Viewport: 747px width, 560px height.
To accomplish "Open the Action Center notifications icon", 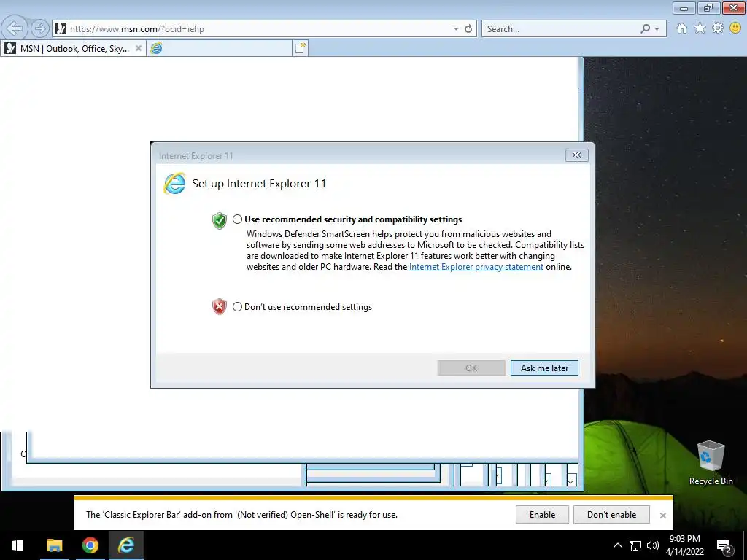I will (x=724, y=546).
